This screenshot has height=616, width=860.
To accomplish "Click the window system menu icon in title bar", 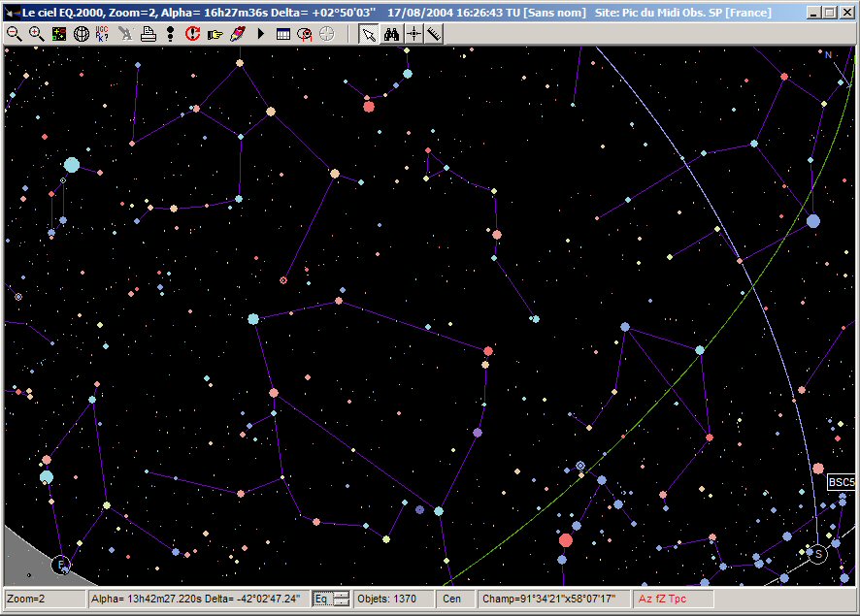I will [x=12, y=12].
